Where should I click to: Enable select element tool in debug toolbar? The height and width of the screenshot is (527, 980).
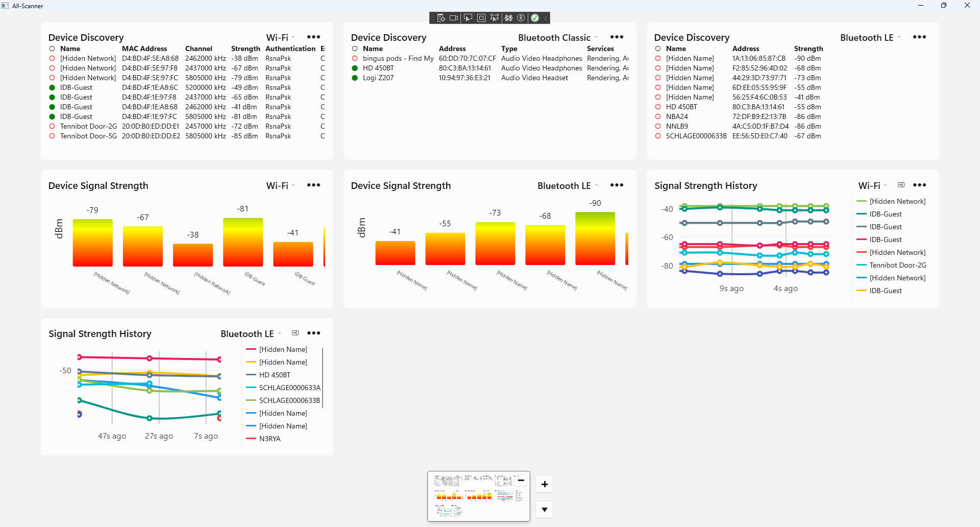pos(468,18)
